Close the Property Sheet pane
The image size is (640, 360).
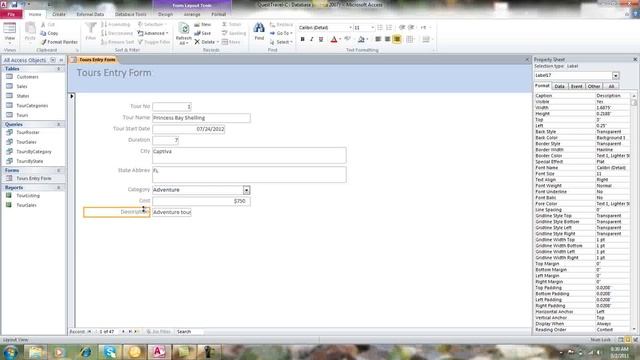tap(635, 60)
